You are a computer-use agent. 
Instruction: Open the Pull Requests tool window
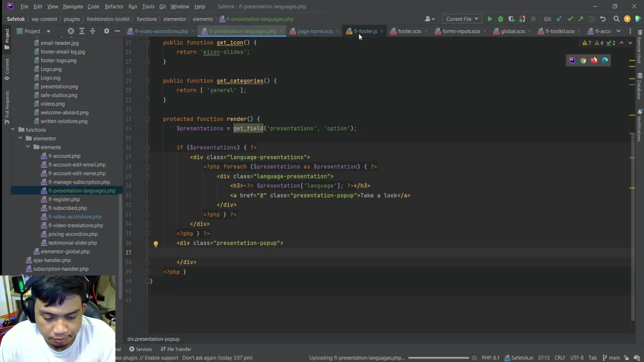pos(7,107)
